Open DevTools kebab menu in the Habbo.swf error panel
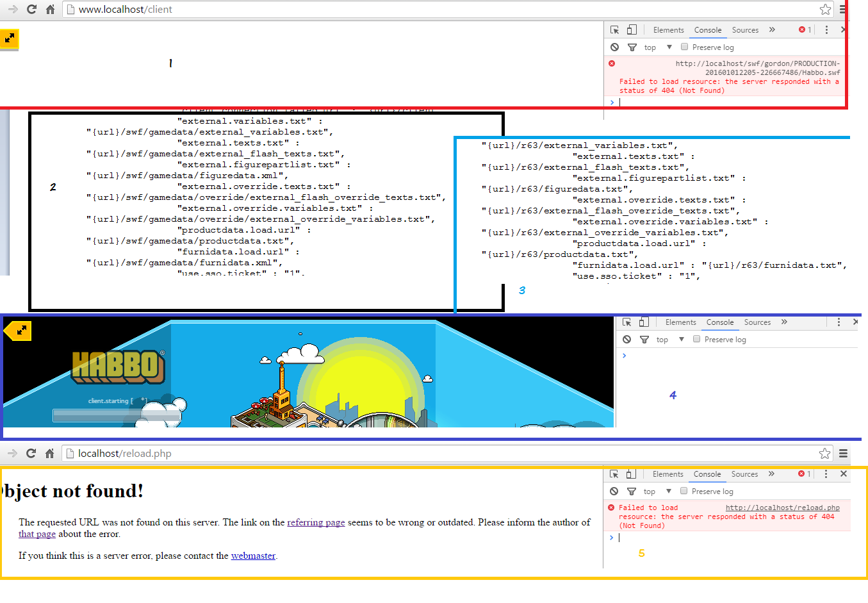This screenshot has height=603, width=868. click(826, 29)
